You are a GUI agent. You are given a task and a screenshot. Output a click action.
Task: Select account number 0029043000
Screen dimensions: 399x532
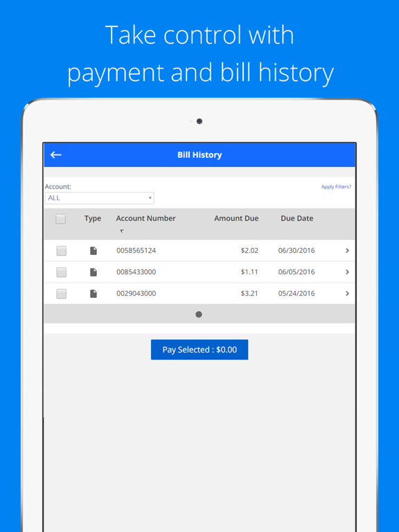[136, 293]
